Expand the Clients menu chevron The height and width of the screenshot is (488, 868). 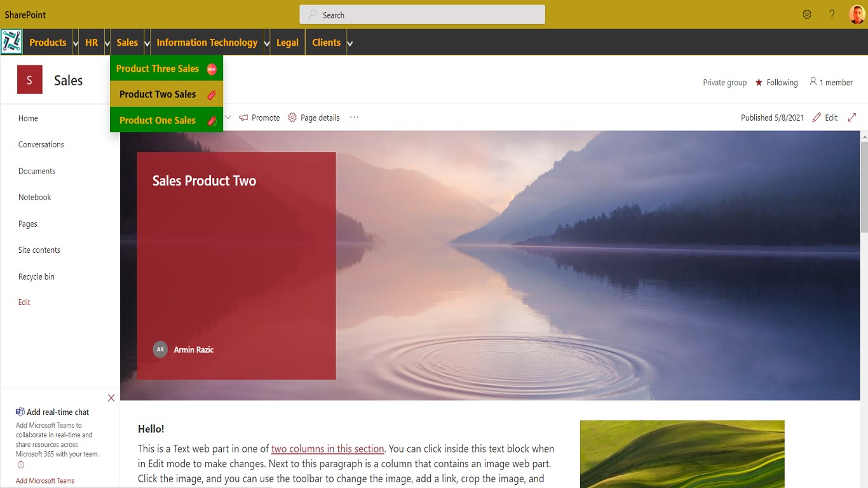pos(349,43)
